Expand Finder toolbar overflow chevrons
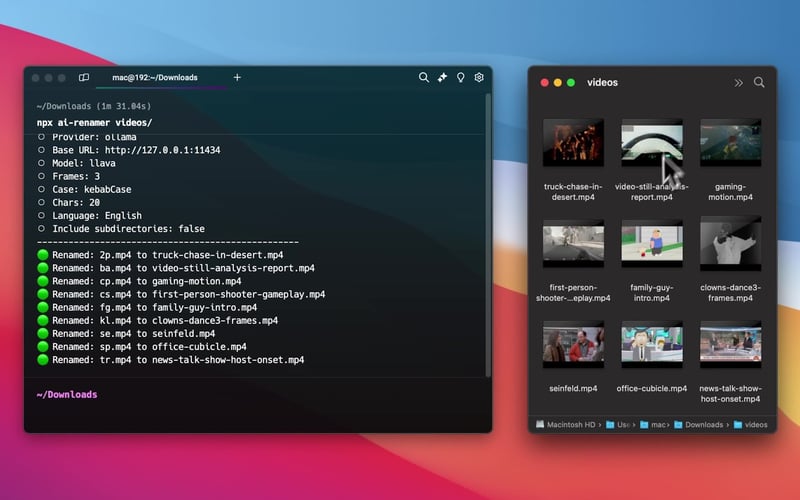The height and width of the screenshot is (500, 800). 738,83
